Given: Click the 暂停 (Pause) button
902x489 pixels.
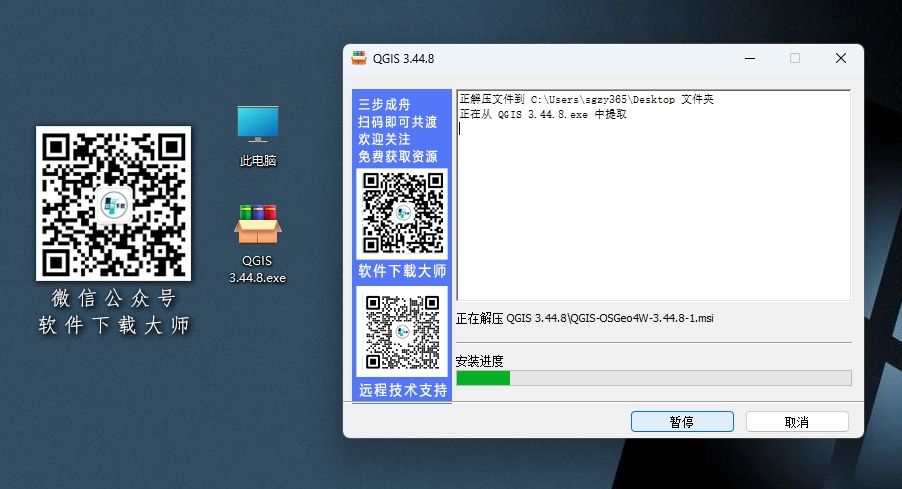Looking at the screenshot, I should coord(682,422).
